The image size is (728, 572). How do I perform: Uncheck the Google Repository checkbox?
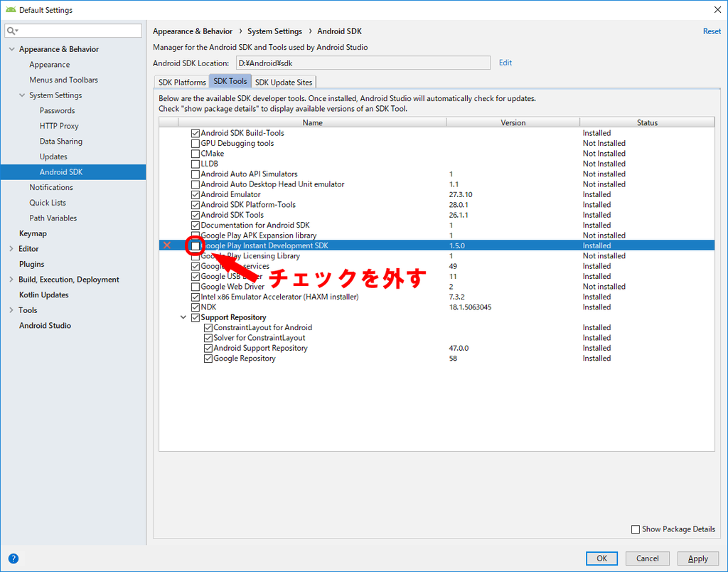point(208,359)
